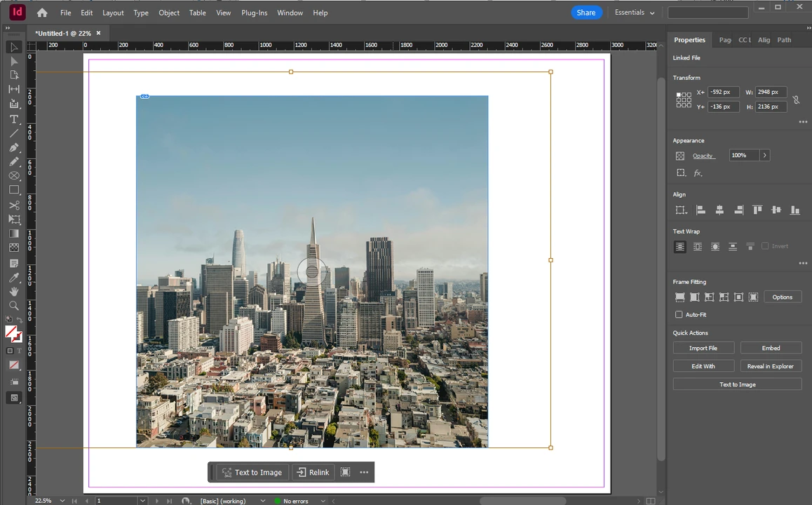Select the Gradient Swatch tool

(x=14, y=234)
